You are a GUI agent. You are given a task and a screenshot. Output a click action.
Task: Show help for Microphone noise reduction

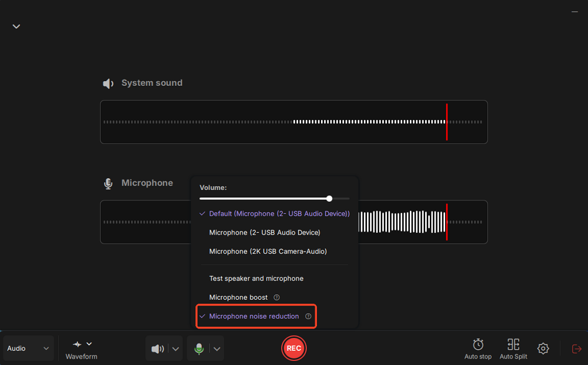(x=308, y=316)
